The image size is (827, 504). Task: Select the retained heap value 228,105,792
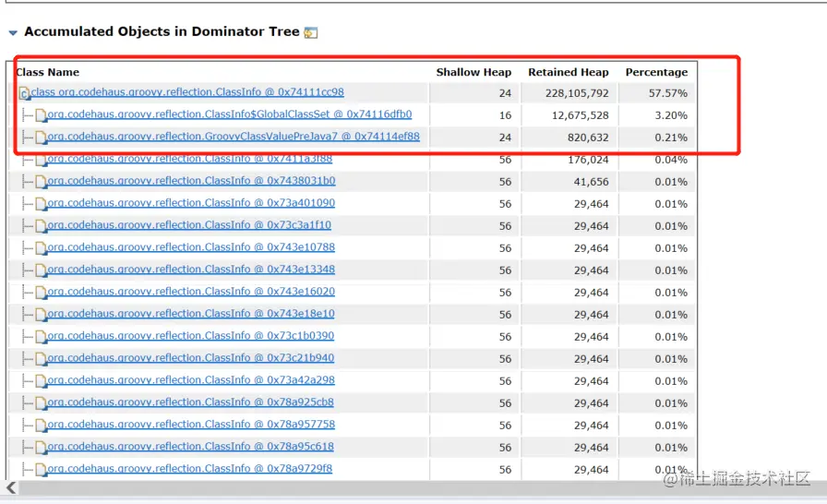click(577, 93)
